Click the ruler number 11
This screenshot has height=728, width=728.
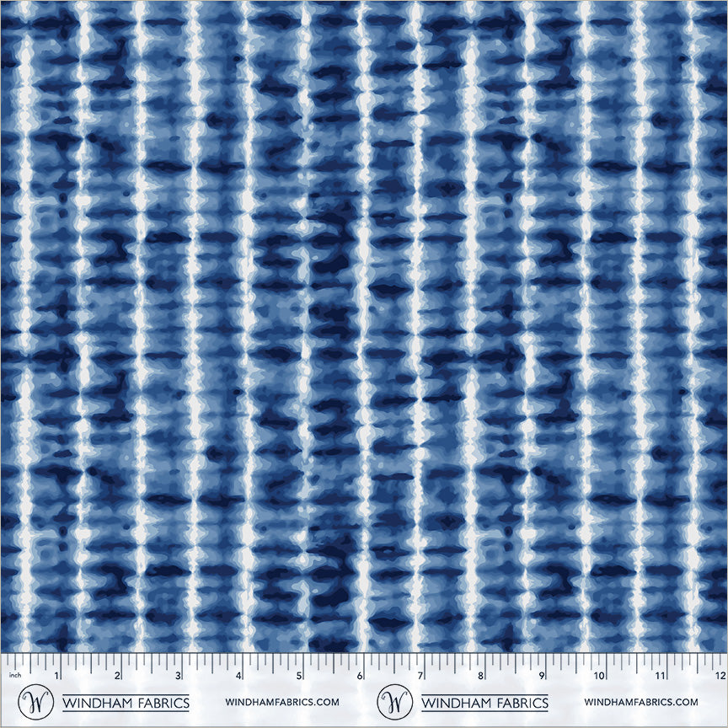coord(661,676)
